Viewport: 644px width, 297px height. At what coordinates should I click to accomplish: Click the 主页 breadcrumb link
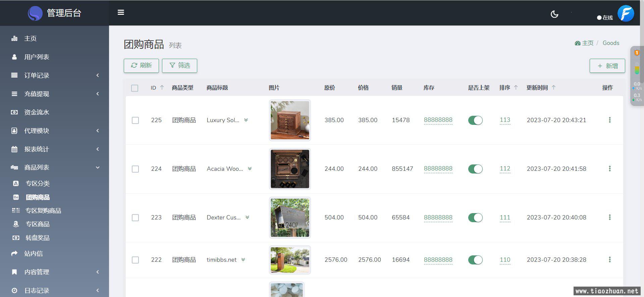click(x=588, y=43)
